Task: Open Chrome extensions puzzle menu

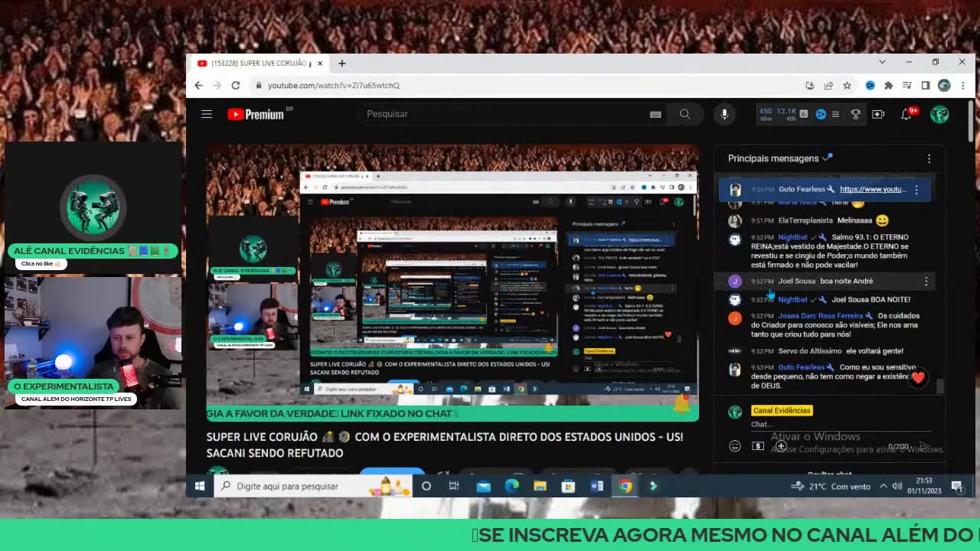Action: (888, 86)
